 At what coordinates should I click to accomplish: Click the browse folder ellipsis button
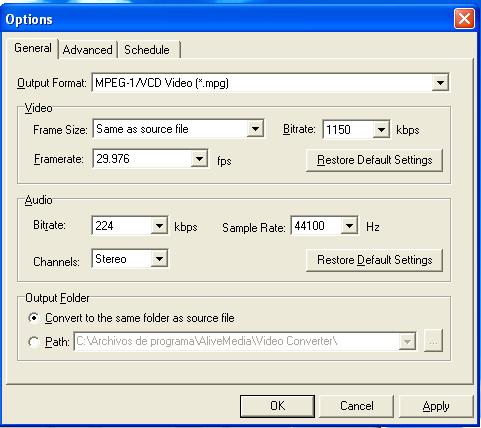(433, 341)
